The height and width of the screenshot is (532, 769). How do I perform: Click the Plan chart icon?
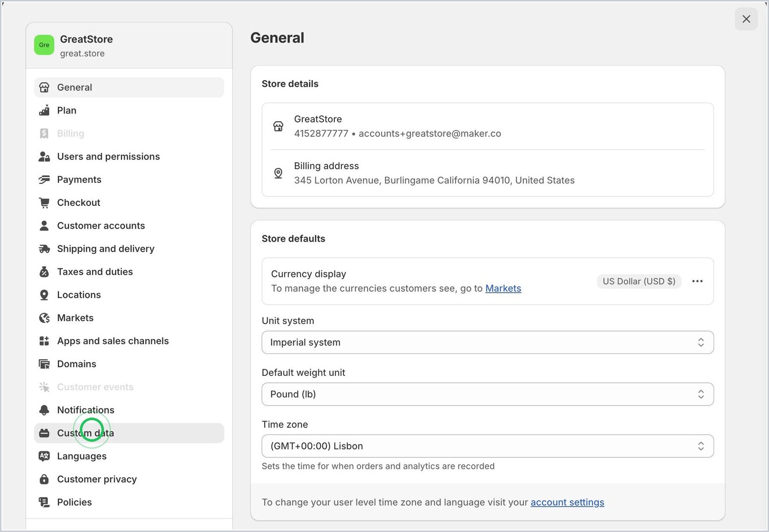[44, 110]
